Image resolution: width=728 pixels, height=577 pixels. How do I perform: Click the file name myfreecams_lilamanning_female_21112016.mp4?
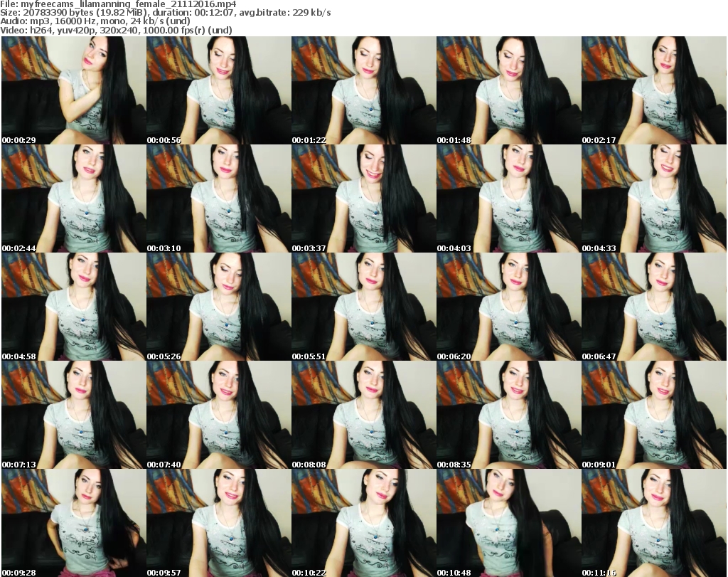pyautogui.click(x=129, y=4)
